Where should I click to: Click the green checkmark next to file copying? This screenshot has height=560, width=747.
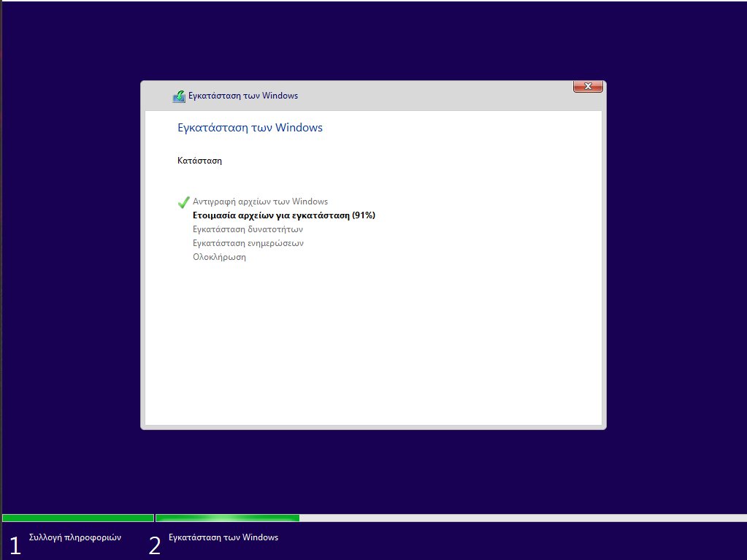coord(183,202)
